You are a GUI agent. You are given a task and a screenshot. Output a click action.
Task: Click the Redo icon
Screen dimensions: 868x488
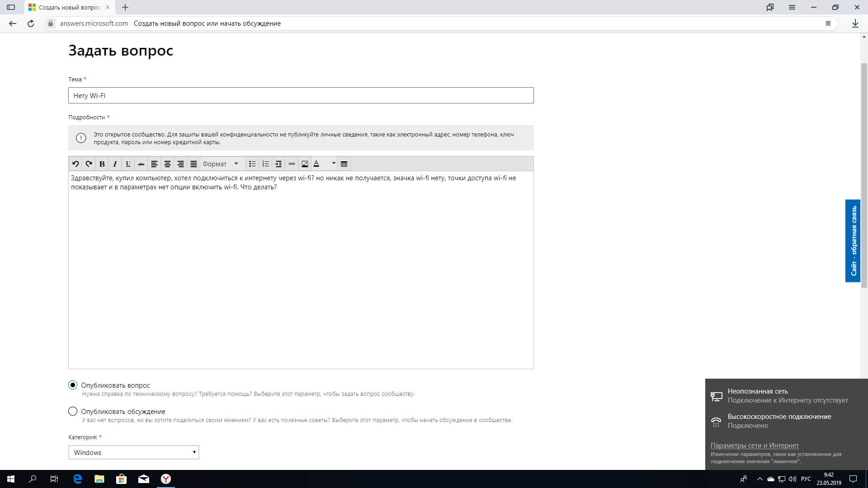click(89, 164)
